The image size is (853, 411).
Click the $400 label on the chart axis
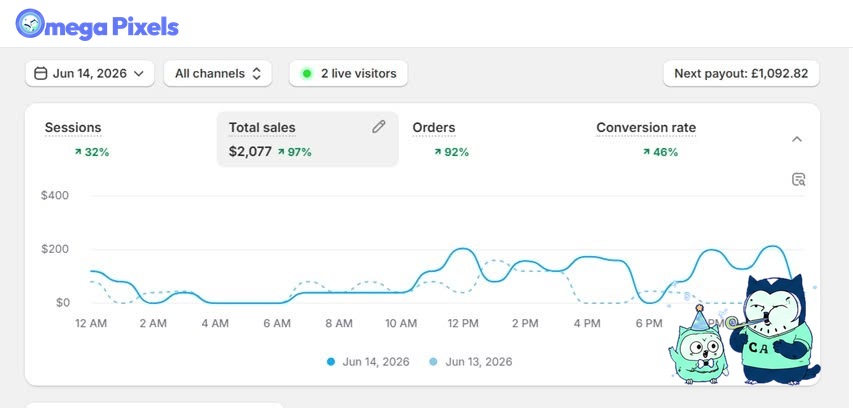tap(55, 195)
